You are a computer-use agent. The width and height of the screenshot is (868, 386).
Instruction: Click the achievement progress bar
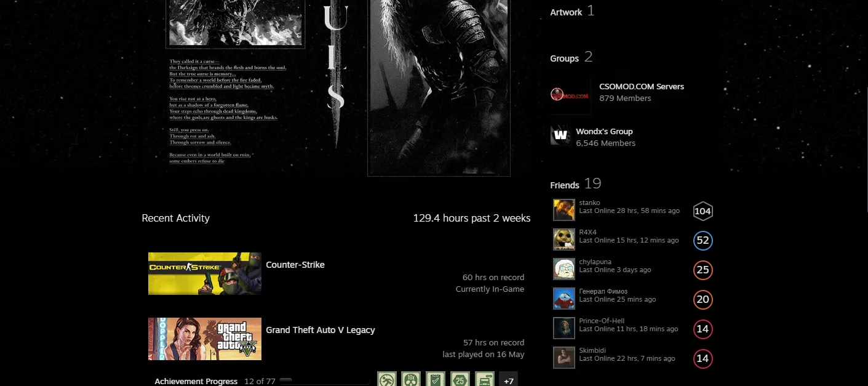point(325,381)
